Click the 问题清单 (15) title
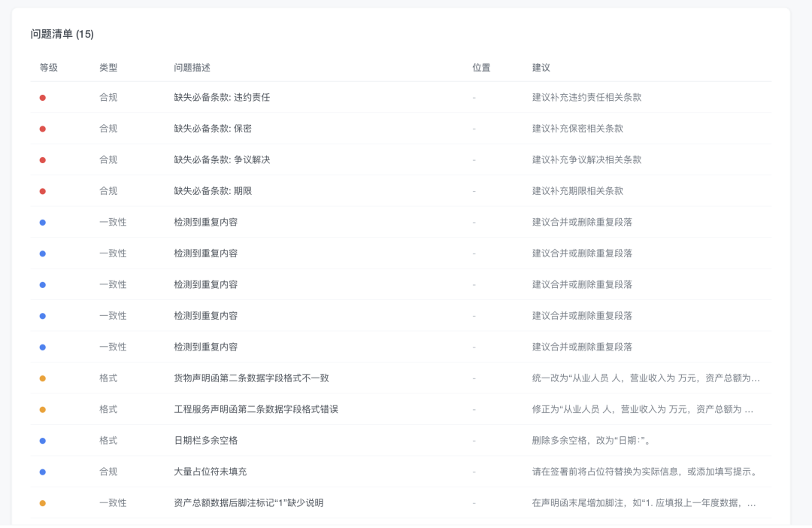Screen dimensions: 812x528 pos(62,34)
